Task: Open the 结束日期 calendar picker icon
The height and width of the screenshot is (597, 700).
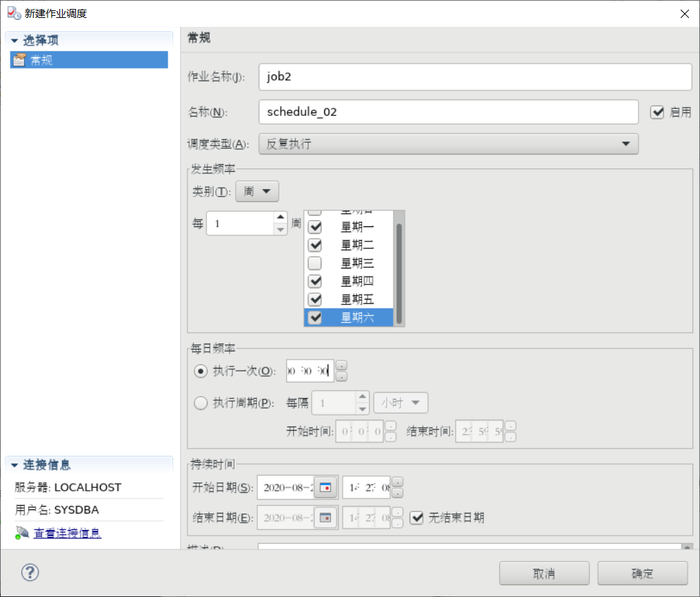Action: pyautogui.click(x=326, y=518)
